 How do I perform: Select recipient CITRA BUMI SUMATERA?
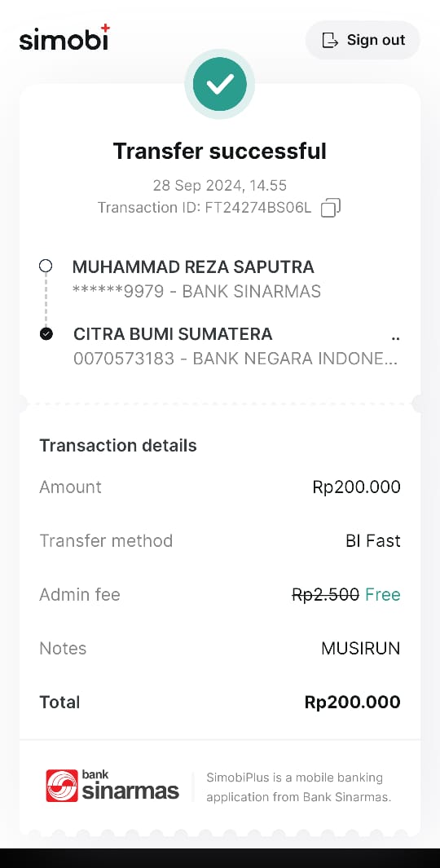(173, 334)
